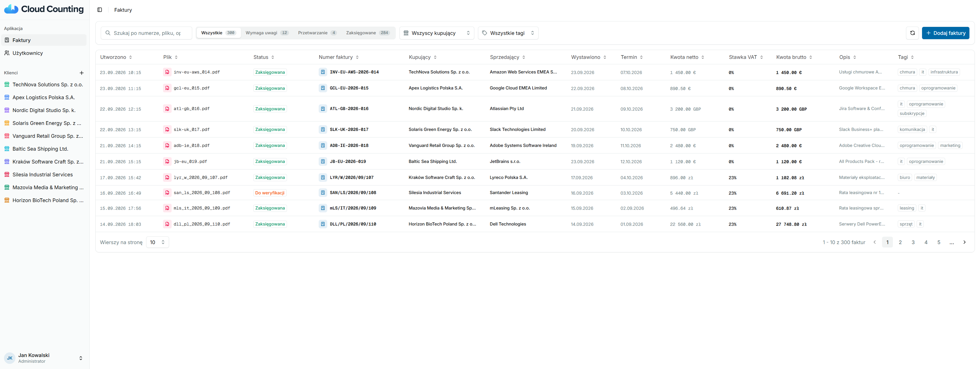Image resolution: width=980 pixels, height=369 pixels.
Task: Click file name lyr_w_2026_09_107.pdf
Action: click(200, 177)
